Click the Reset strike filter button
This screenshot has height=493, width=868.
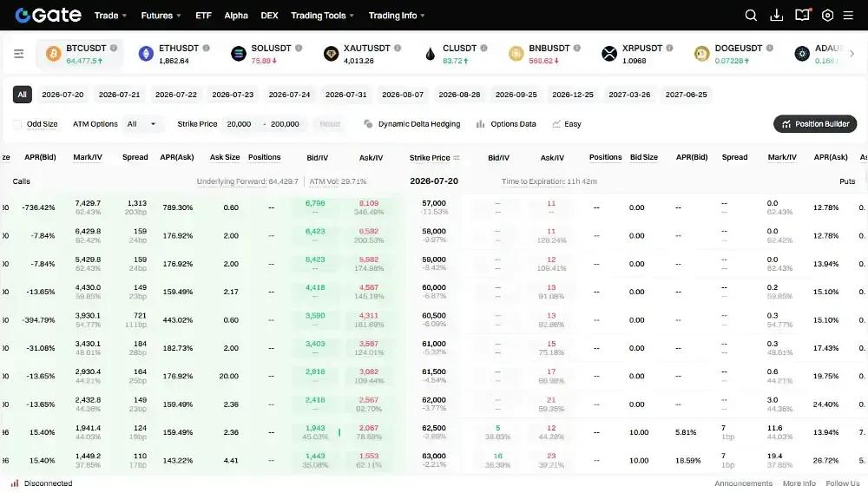click(330, 124)
